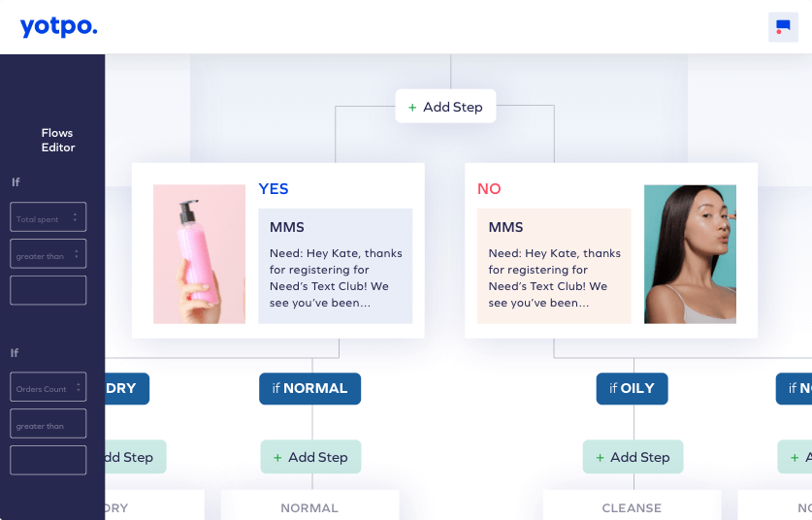Click the plus icon in top Add Step

(x=412, y=108)
